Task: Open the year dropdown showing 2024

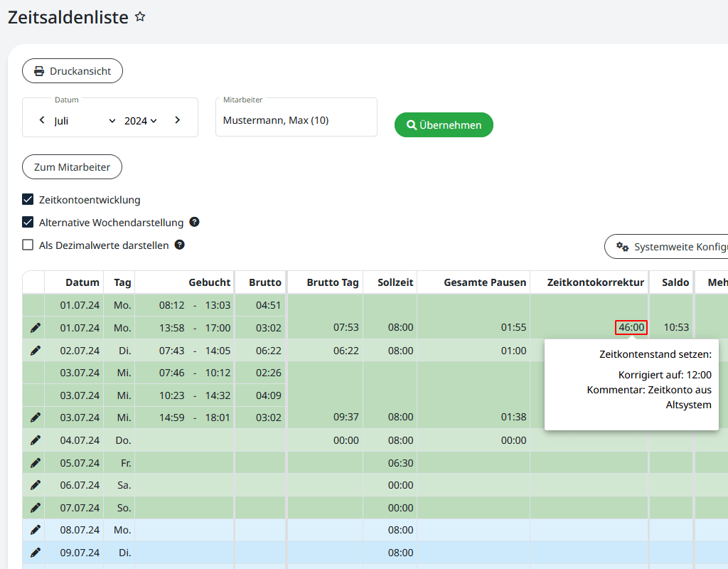Action: (140, 121)
